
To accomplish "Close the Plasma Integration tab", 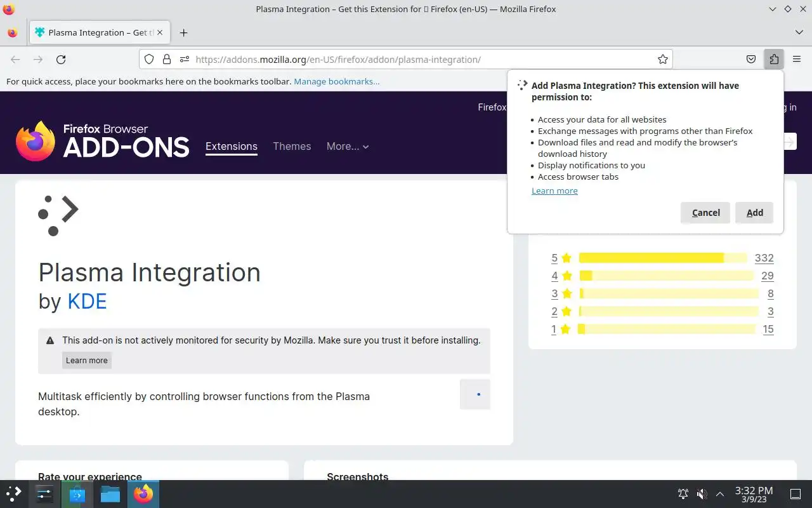I will pyautogui.click(x=160, y=32).
